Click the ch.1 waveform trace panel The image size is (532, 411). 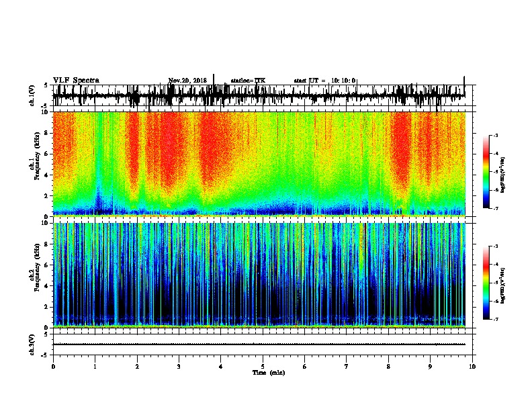click(264, 95)
